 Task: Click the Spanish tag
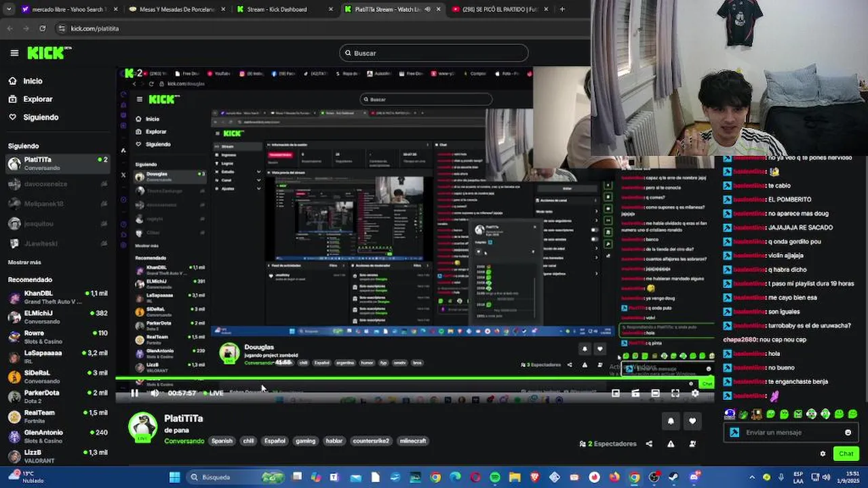click(222, 441)
